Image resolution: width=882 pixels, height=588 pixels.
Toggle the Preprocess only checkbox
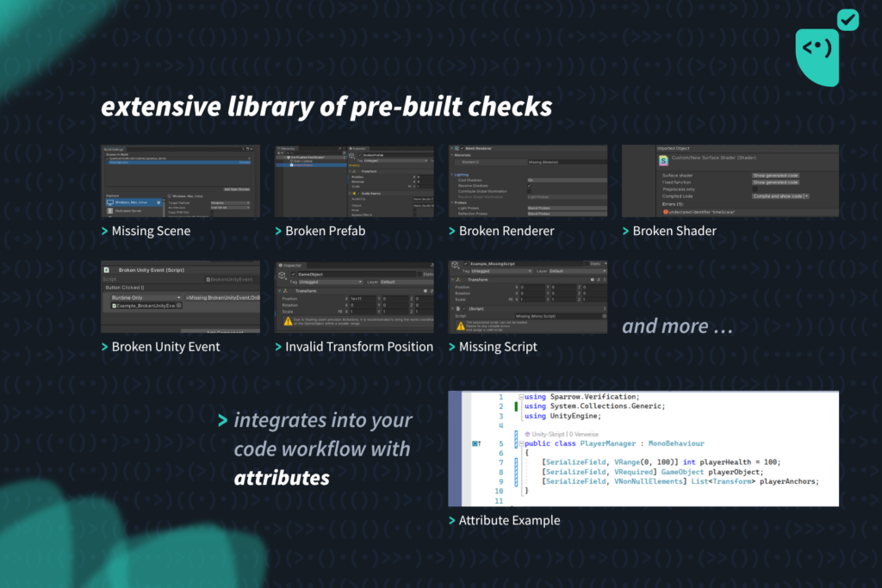[x=755, y=189]
